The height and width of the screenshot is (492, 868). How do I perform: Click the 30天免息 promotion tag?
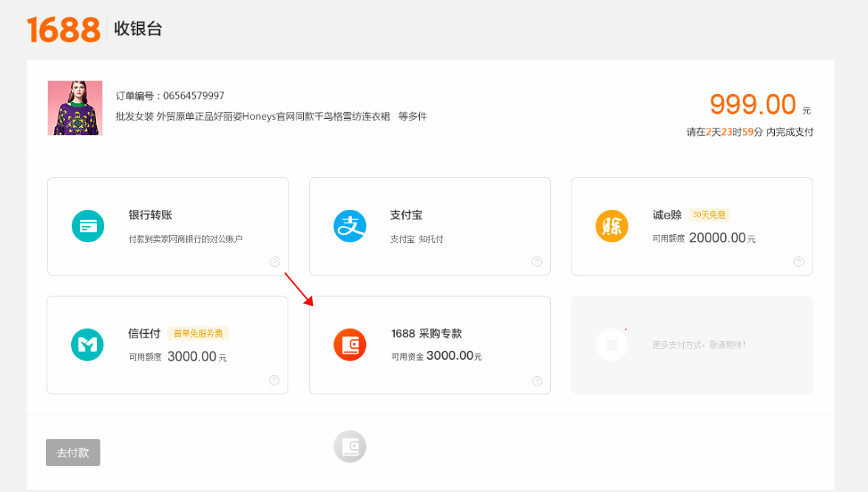pyautogui.click(x=709, y=214)
